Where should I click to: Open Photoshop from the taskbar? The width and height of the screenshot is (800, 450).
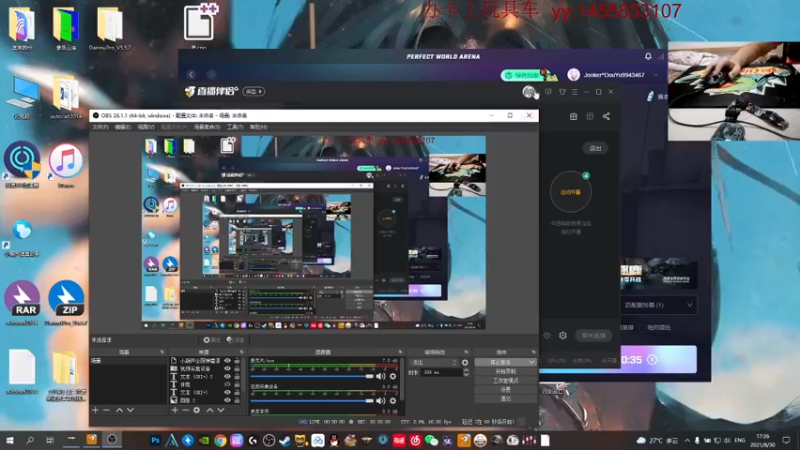pos(156,440)
